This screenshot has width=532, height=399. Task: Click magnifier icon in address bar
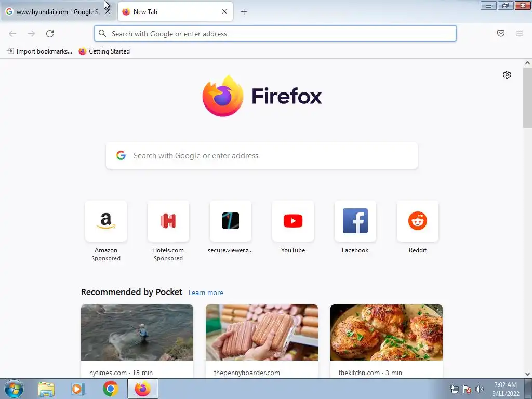click(102, 34)
